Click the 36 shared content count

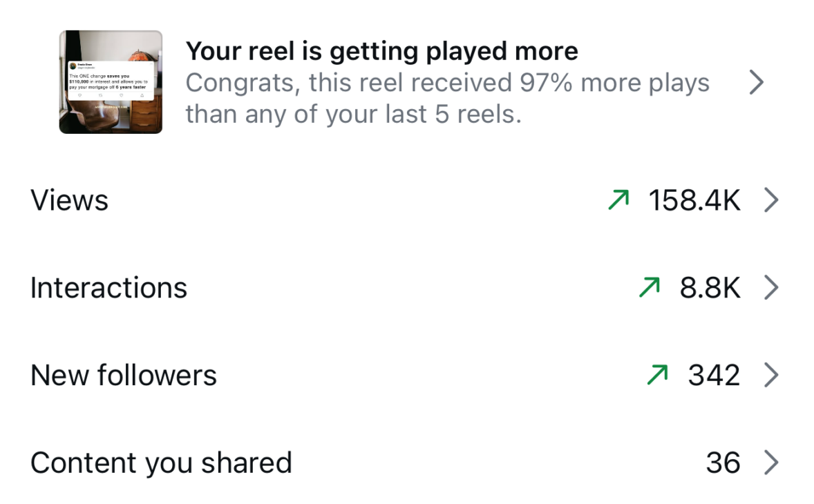point(723,463)
